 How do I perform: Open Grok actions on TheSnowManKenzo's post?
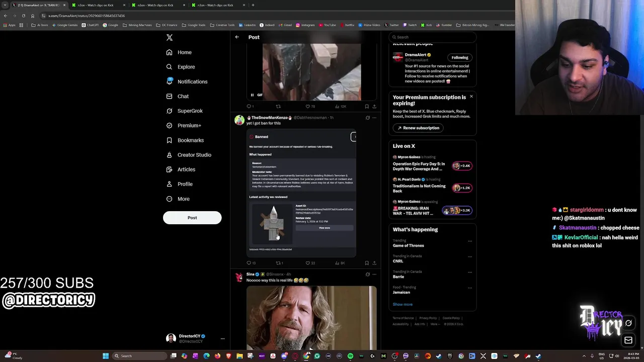tap(367, 118)
